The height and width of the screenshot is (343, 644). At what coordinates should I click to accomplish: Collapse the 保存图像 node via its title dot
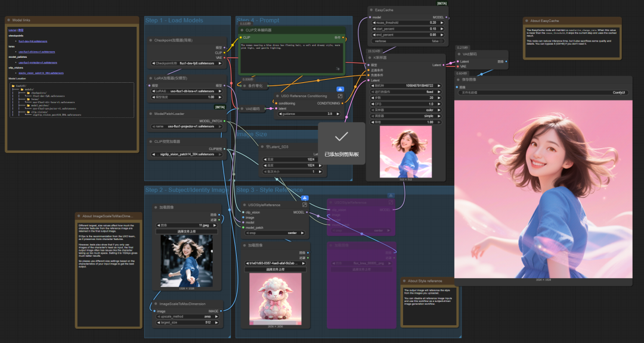click(459, 80)
